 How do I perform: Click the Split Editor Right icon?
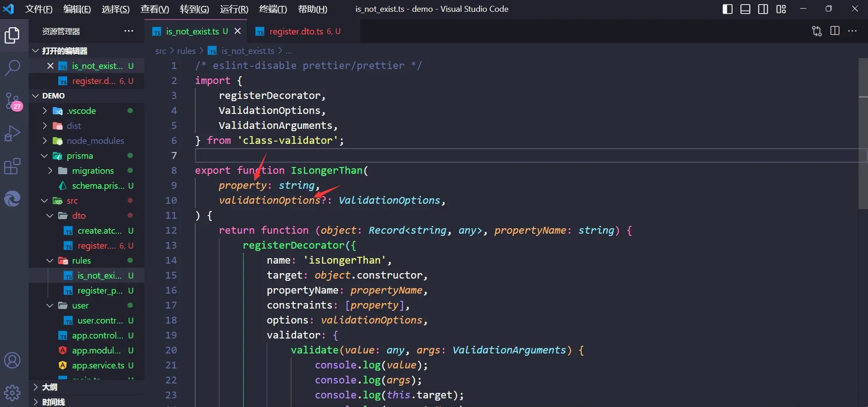tap(835, 31)
